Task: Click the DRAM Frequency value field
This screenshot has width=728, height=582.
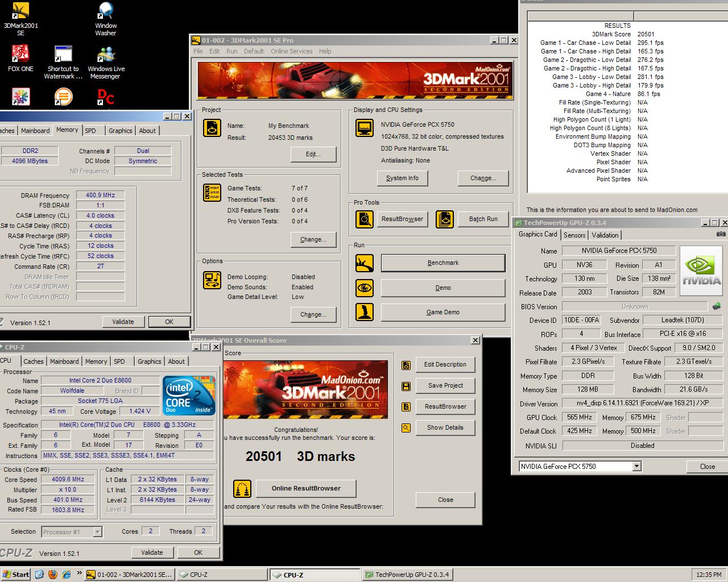Action: 101,195
